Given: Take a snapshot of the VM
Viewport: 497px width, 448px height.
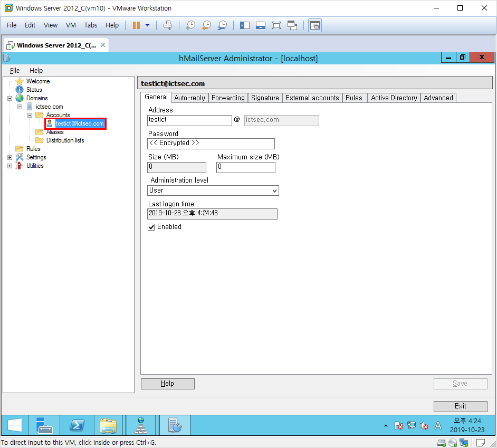Looking at the screenshot, I should (x=190, y=25).
